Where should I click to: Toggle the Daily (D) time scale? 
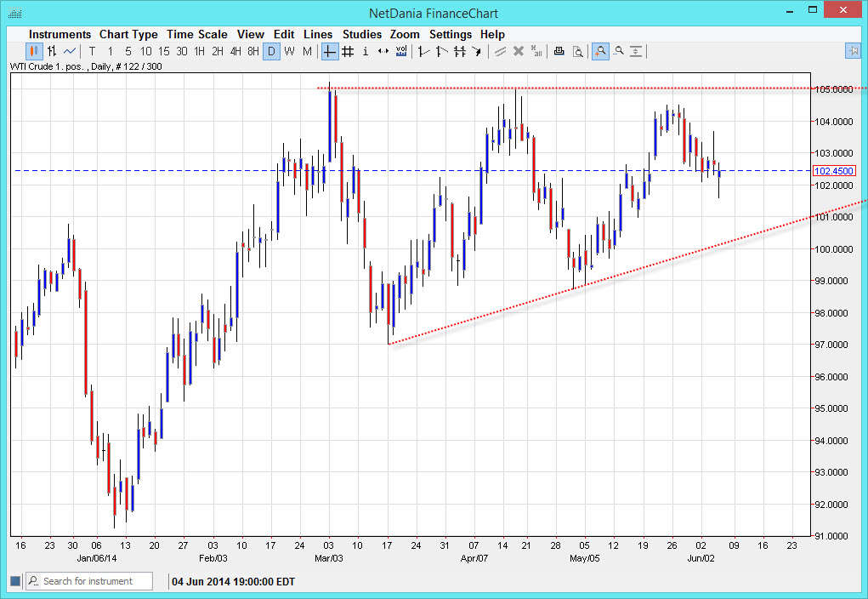click(x=271, y=51)
